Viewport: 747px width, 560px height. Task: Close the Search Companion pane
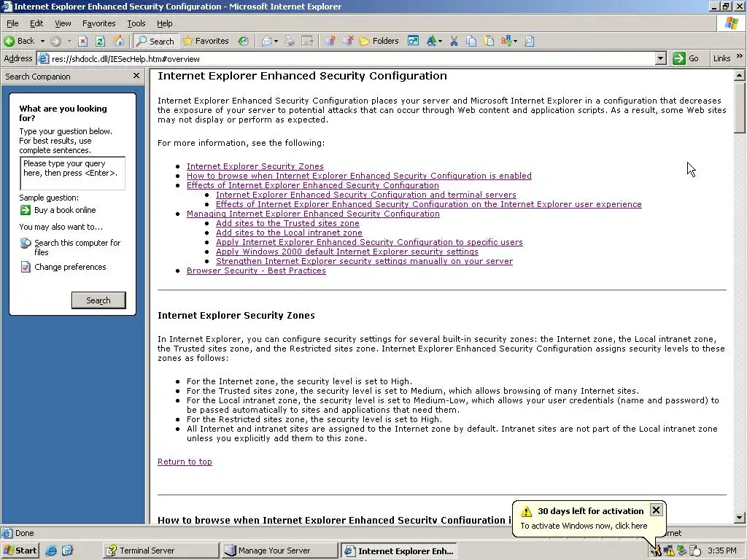(136, 76)
